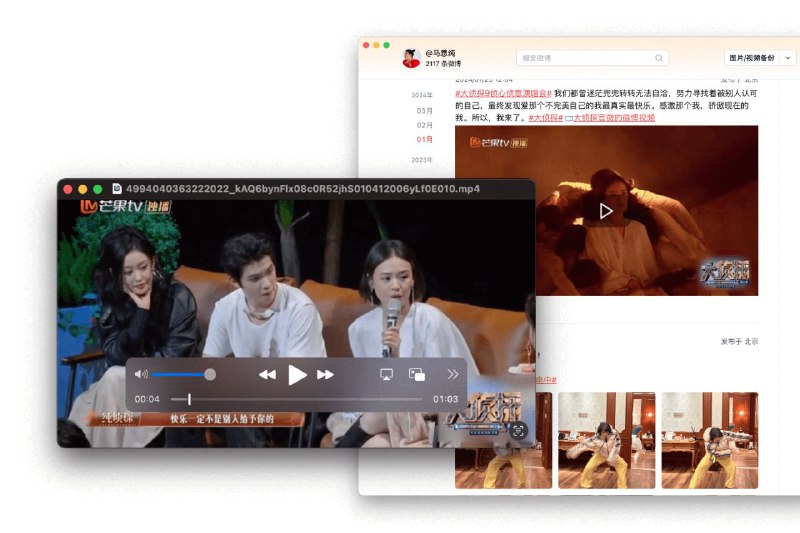Screen dimensions: 800x533
Task: Minimize the Weibo backup window
Action: (x=376, y=45)
